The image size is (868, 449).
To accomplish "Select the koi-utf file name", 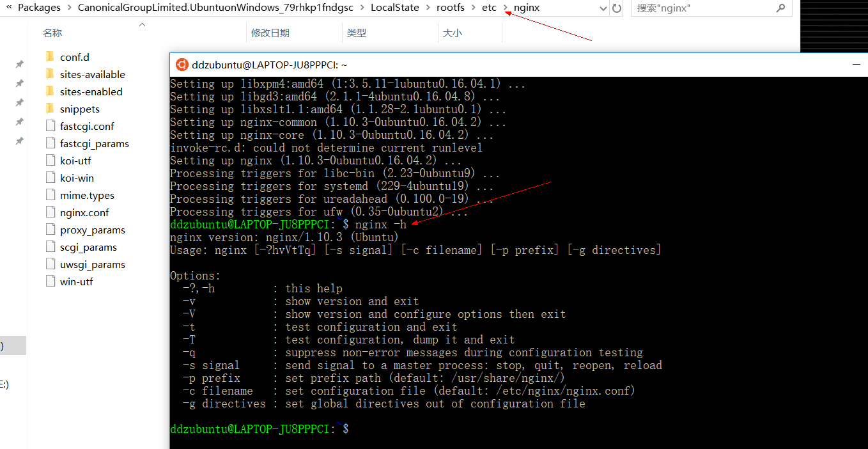I will coord(75,161).
